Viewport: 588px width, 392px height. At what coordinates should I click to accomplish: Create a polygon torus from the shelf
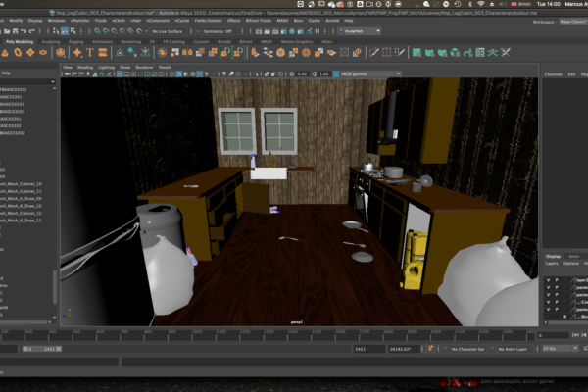(x=18, y=53)
